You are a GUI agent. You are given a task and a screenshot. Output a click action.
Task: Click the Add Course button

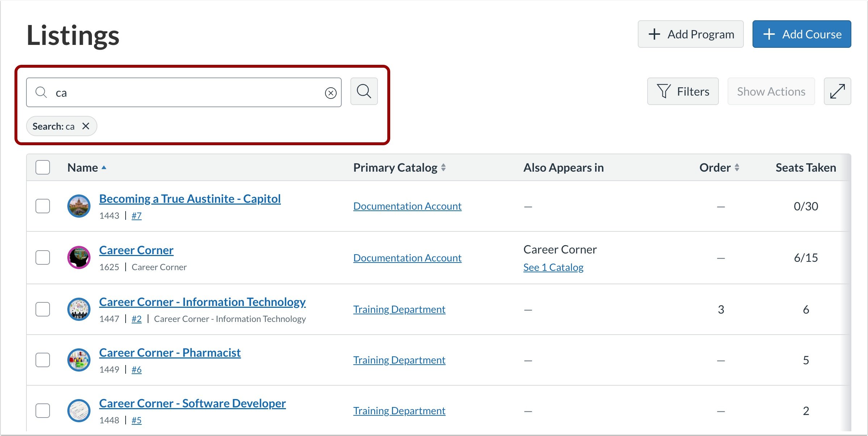[801, 34]
